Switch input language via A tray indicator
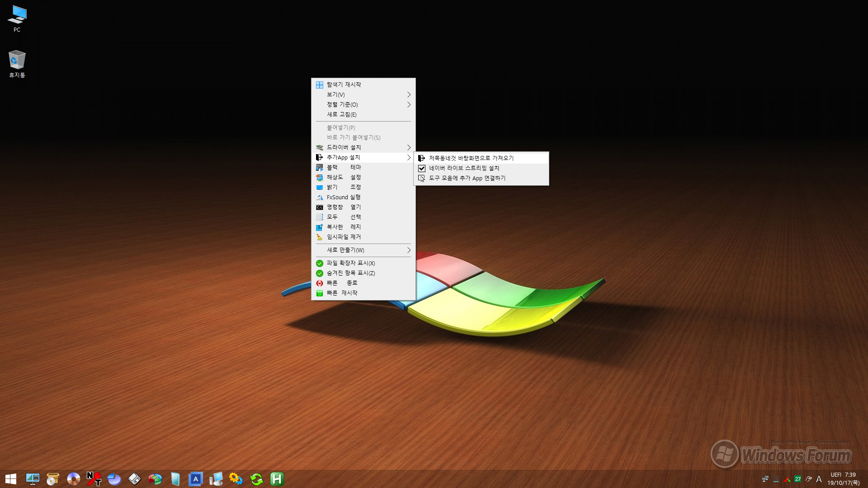Image resolution: width=868 pixels, height=488 pixels. tap(819, 479)
